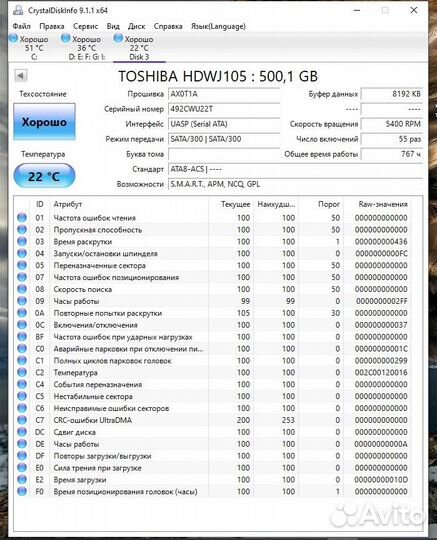Open the Сервис menu
The width and height of the screenshot is (437, 540).
[x=85, y=26]
